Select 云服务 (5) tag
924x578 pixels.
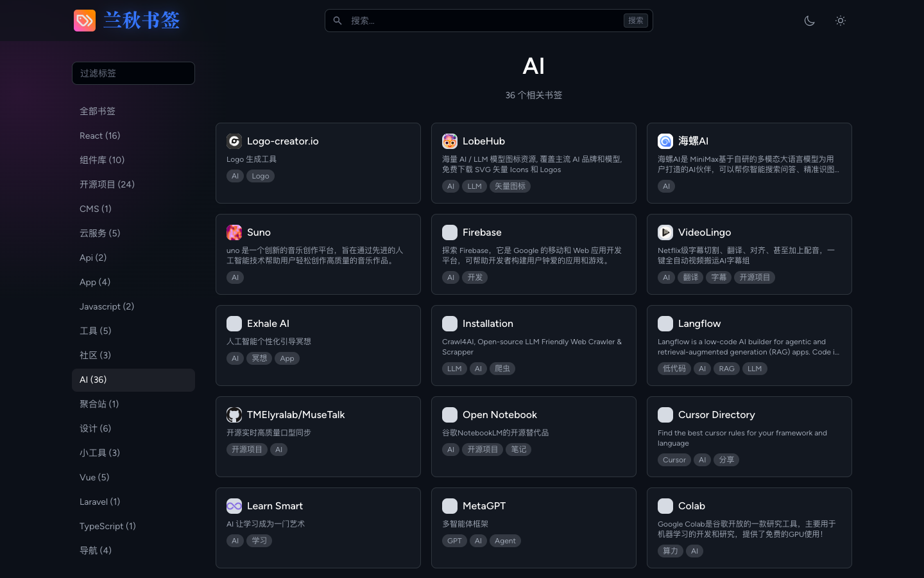tap(133, 233)
